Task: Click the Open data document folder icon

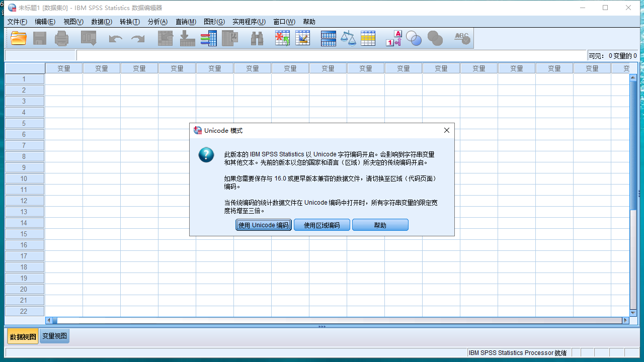Action: [19, 38]
